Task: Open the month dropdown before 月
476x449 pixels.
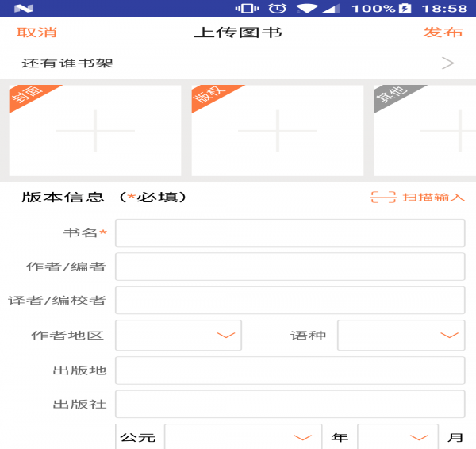Action: (x=397, y=437)
